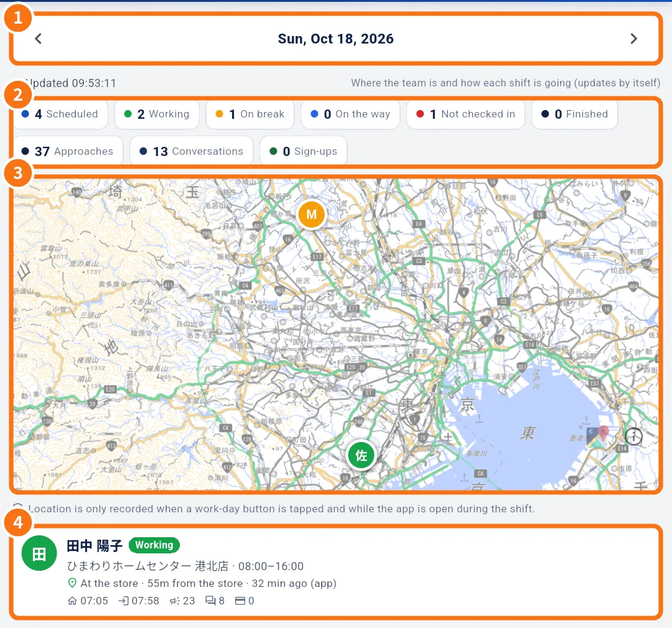The height and width of the screenshot is (628, 672).
Task: Click the conversations chat icon beside 8
Action: point(210,601)
